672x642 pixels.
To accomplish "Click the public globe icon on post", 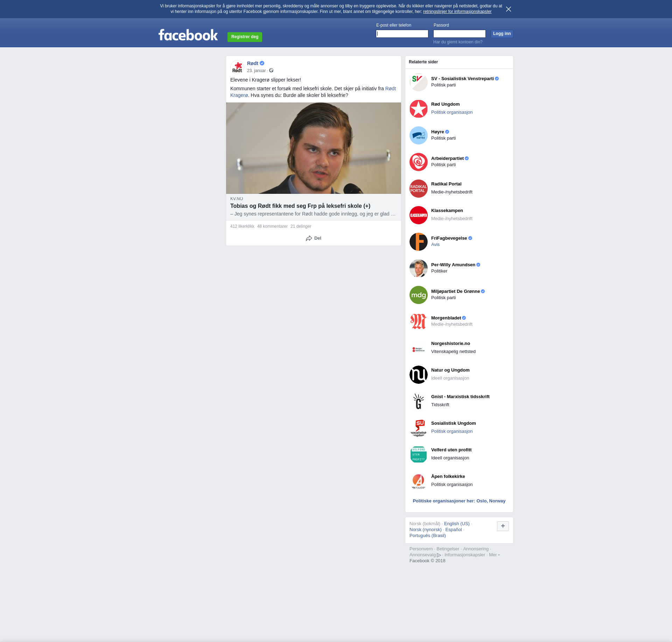I will tap(271, 71).
